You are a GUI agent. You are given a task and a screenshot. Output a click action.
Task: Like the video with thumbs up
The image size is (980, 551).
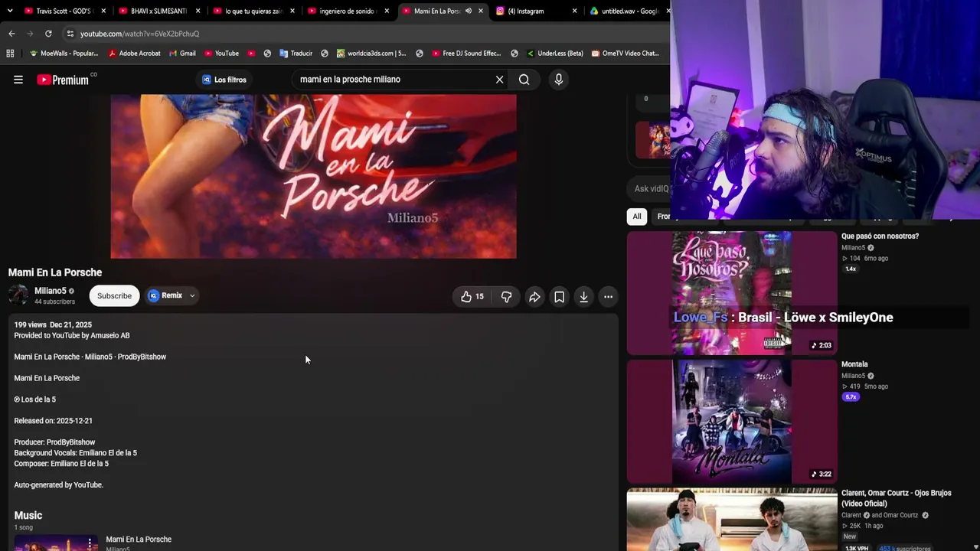472,297
